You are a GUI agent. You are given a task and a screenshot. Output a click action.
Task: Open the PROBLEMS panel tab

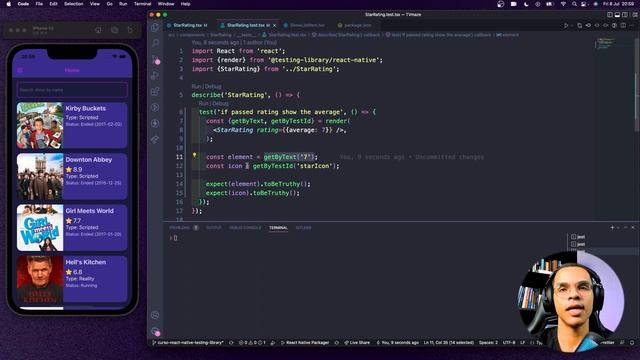coord(180,228)
